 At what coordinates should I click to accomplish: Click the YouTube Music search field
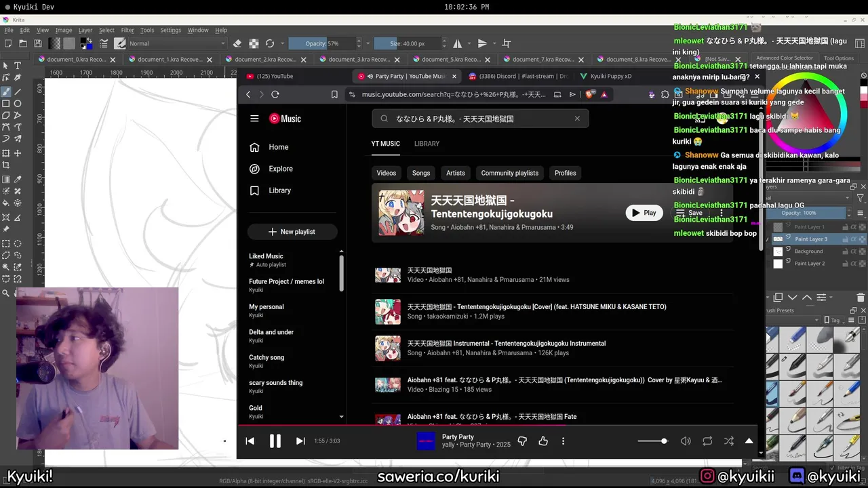(480, 119)
